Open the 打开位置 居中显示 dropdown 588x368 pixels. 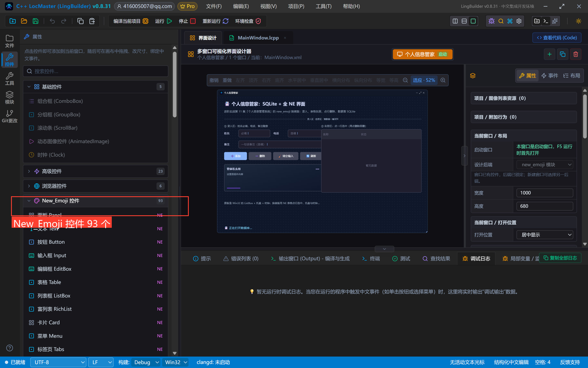click(545, 235)
